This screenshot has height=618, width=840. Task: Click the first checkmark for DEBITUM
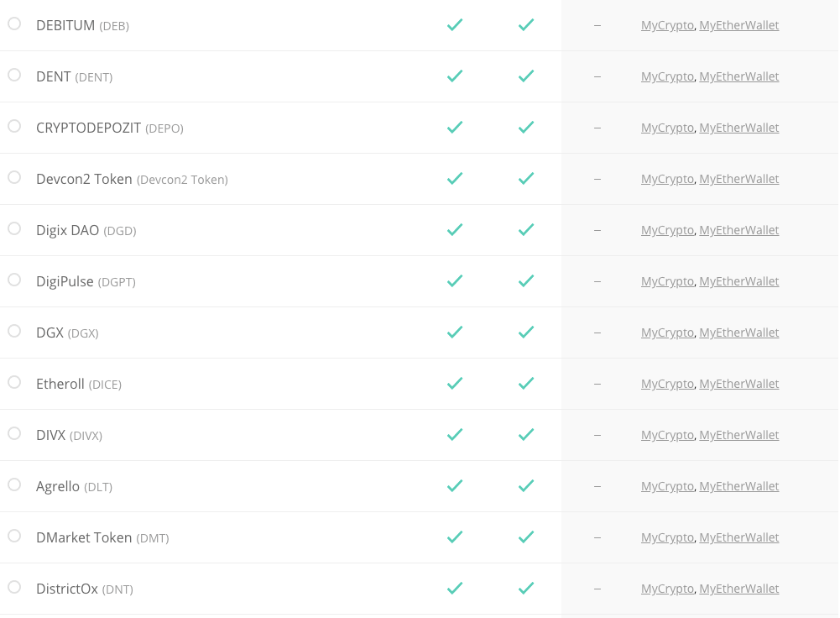click(x=455, y=25)
